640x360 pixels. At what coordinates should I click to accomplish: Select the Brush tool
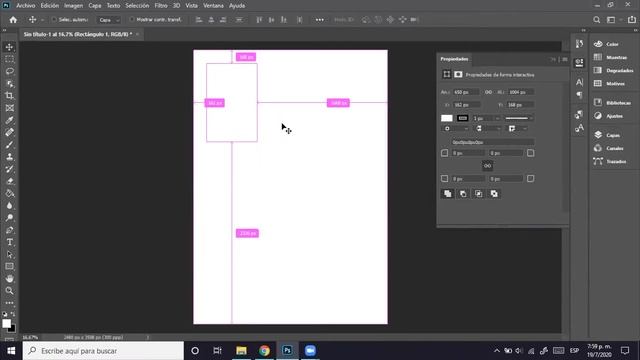9,145
